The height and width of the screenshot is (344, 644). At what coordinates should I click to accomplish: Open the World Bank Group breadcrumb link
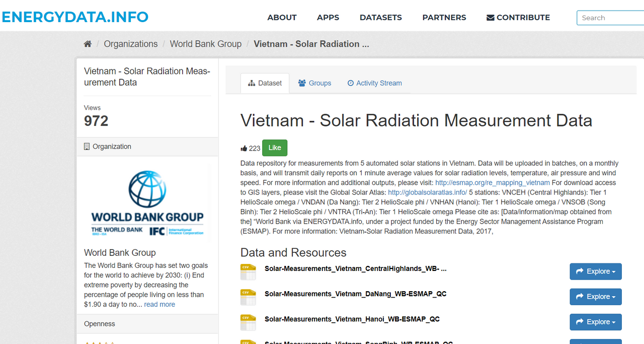(x=205, y=44)
